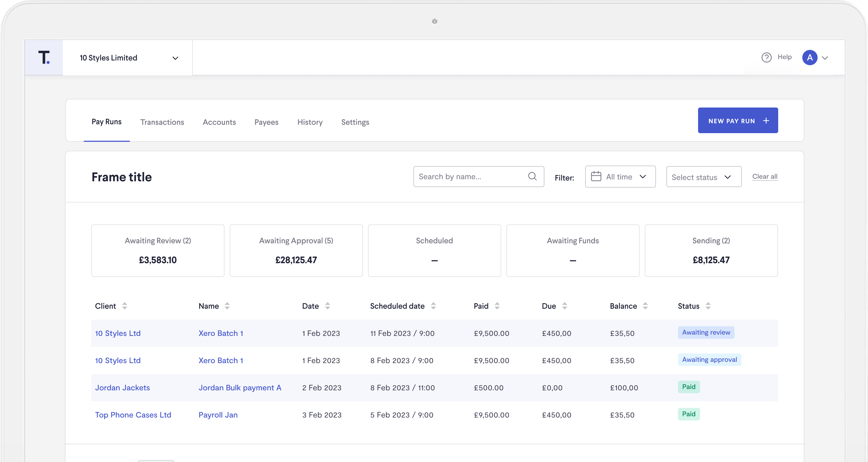Go to the Settings tab
The height and width of the screenshot is (462, 868).
(355, 122)
